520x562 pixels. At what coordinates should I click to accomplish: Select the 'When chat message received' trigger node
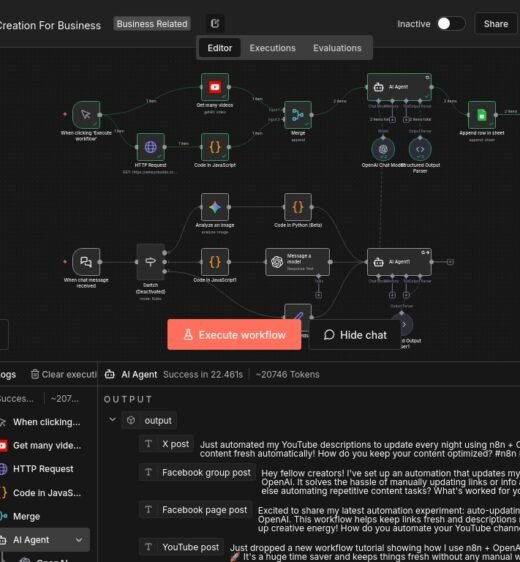coord(86,262)
